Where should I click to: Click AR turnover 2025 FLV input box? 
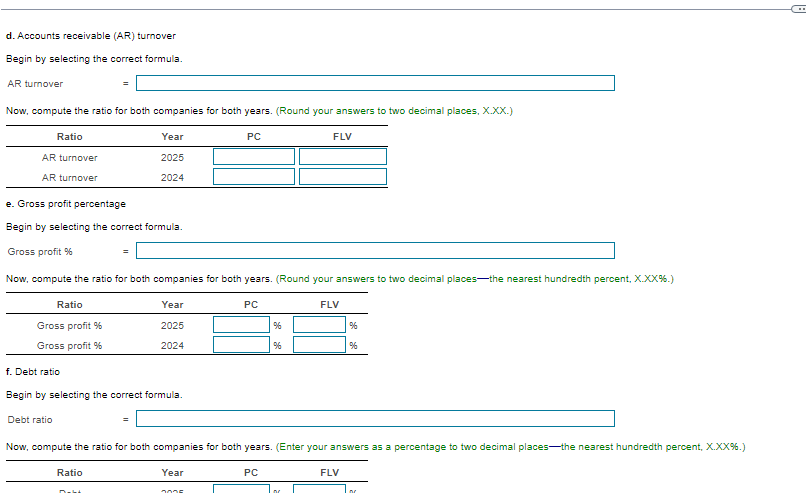[x=343, y=157]
